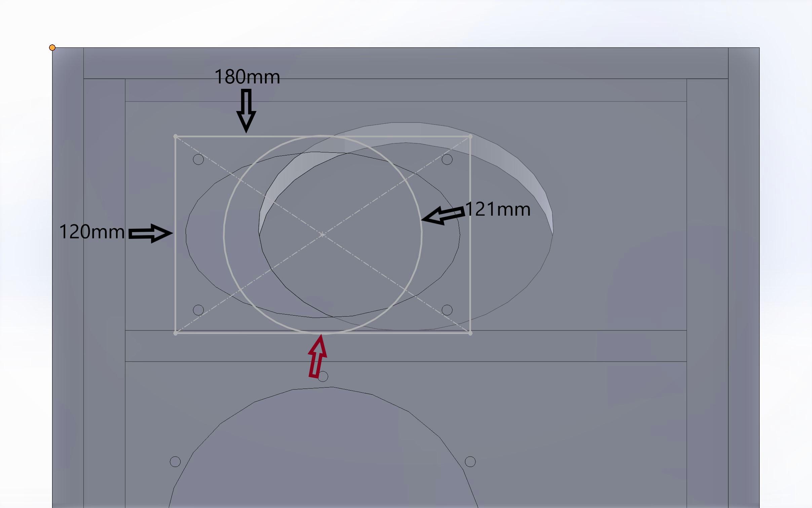
Task: Select the lower-left mounting hole inside the rectangle
Action: tap(198, 310)
